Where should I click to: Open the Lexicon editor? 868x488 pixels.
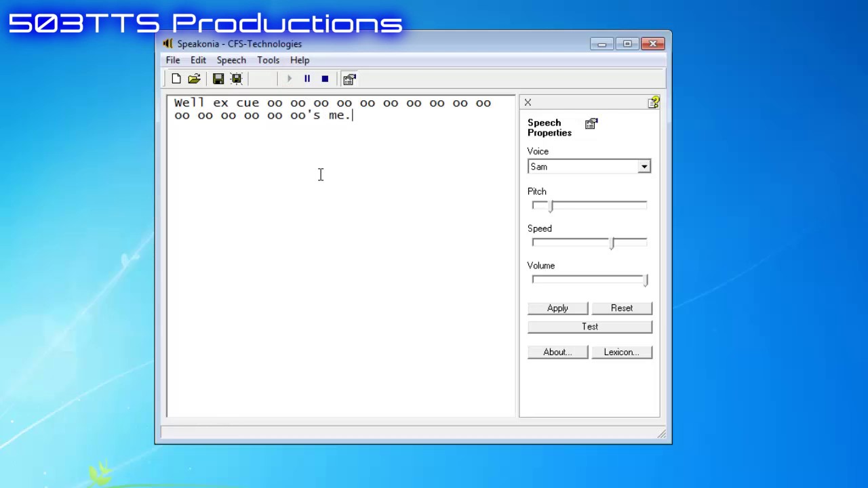[622, 352]
